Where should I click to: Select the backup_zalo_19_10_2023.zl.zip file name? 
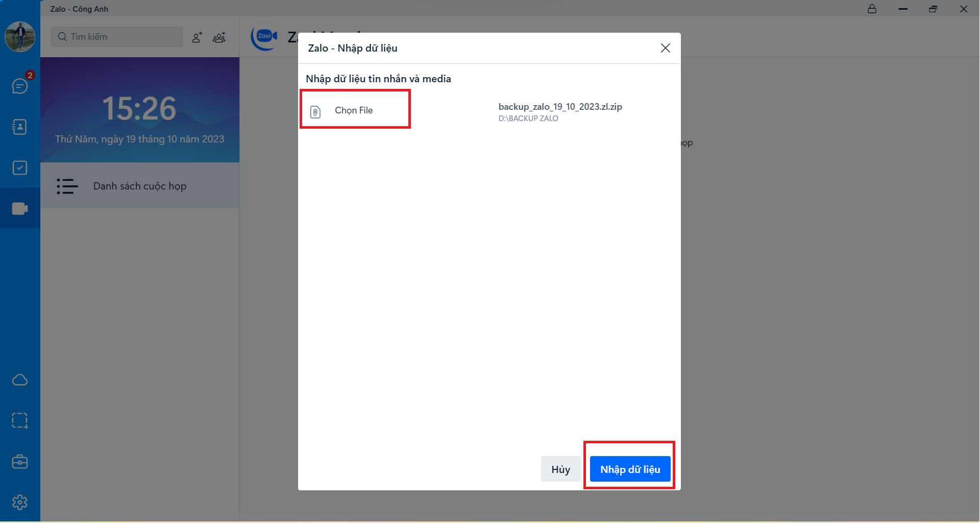[x=560, y=107]
